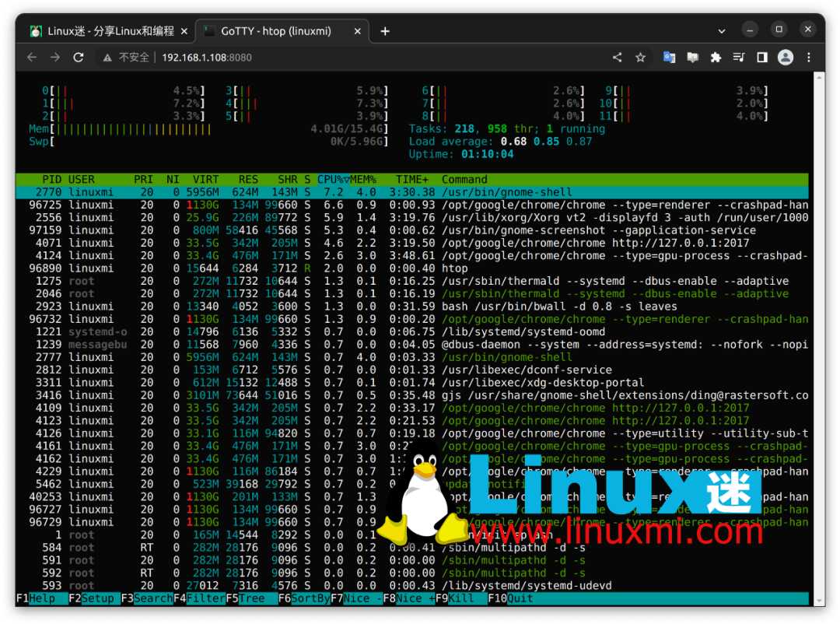Open the extensions puzzle piece icon
This screenshot has height=624, width=840.
pyautogui.click(x=716, y=57)
